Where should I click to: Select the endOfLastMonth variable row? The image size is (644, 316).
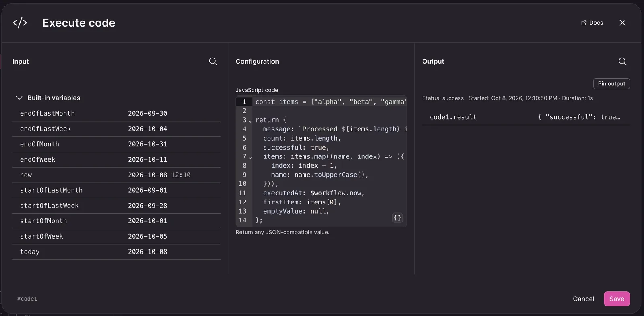(x=116, y=114)
